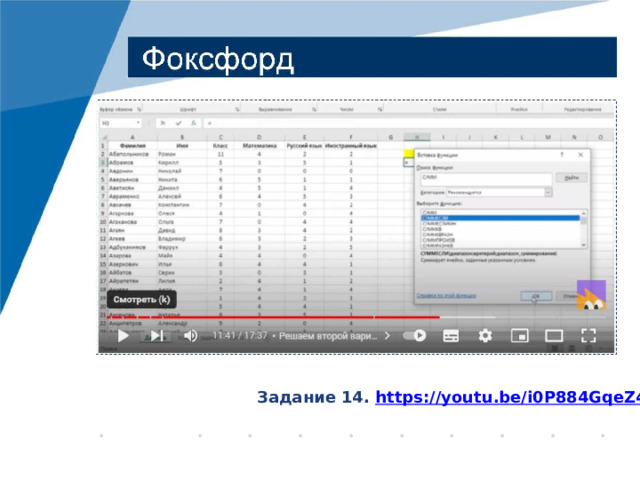The width and height of the screenshot is (640, 480).
Task: Open the chapter title 'Решаем второй вари...'
Action: tap(328, 336)
